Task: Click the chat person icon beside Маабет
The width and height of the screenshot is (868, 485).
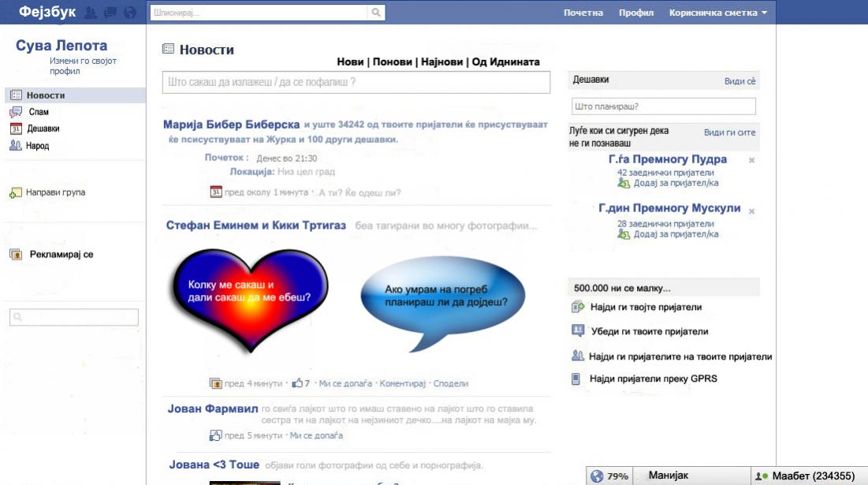Action: (x=762, y=476)
